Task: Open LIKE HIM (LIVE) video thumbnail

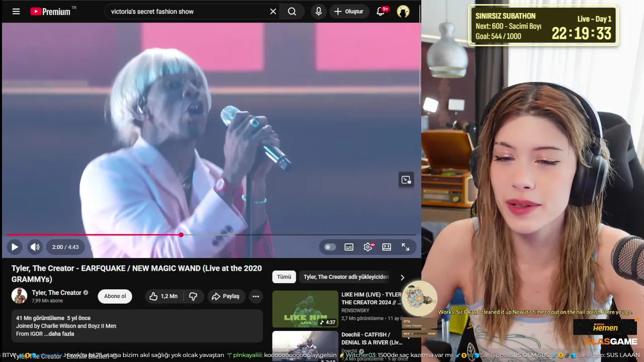Action: [305, 309]
